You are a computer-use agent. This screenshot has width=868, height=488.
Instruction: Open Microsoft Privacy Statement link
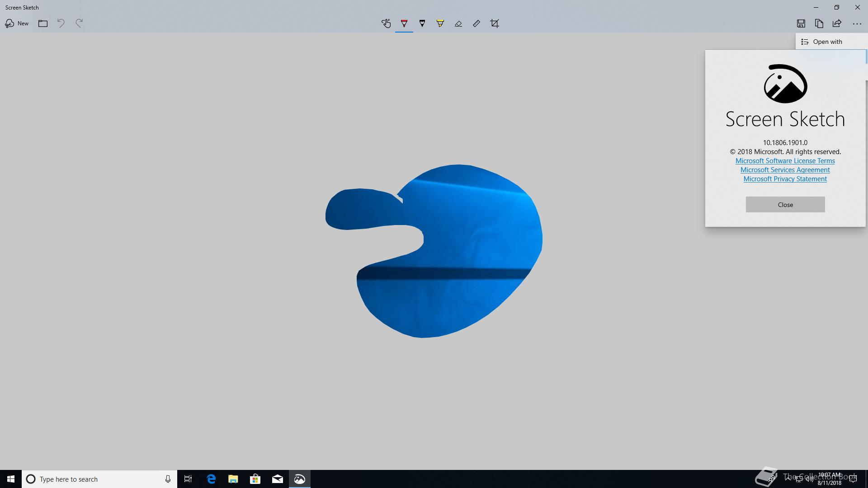coord(785,179)
